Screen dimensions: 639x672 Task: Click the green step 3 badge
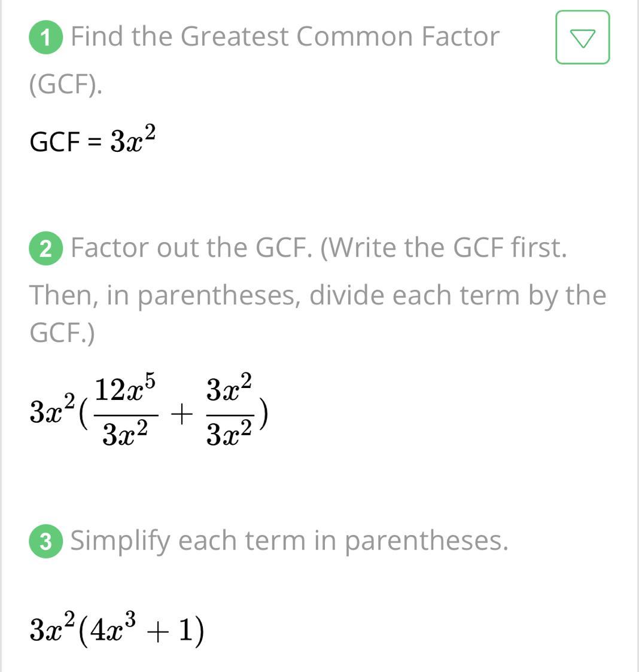coord(45,542)
